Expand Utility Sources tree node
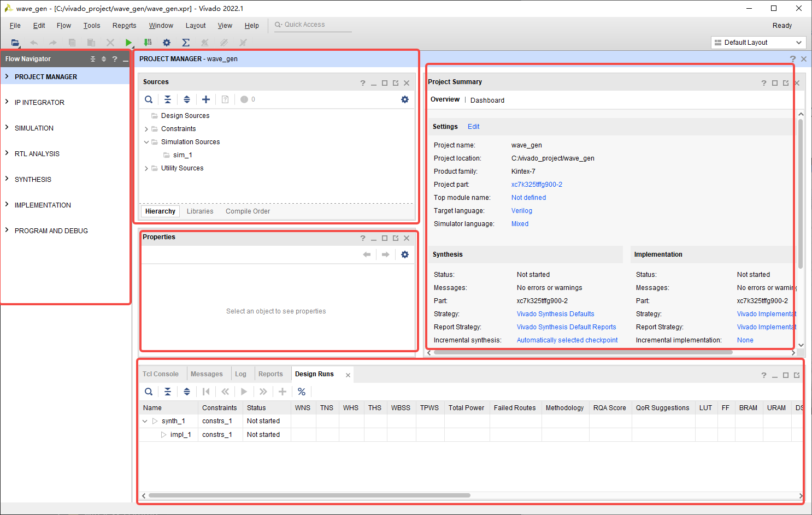 146,168
